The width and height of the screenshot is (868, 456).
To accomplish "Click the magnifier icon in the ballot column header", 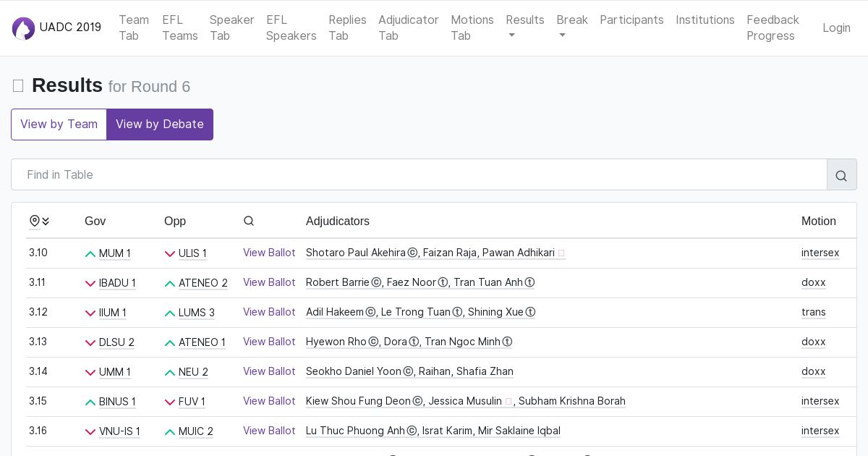I will tap(249, 221).
